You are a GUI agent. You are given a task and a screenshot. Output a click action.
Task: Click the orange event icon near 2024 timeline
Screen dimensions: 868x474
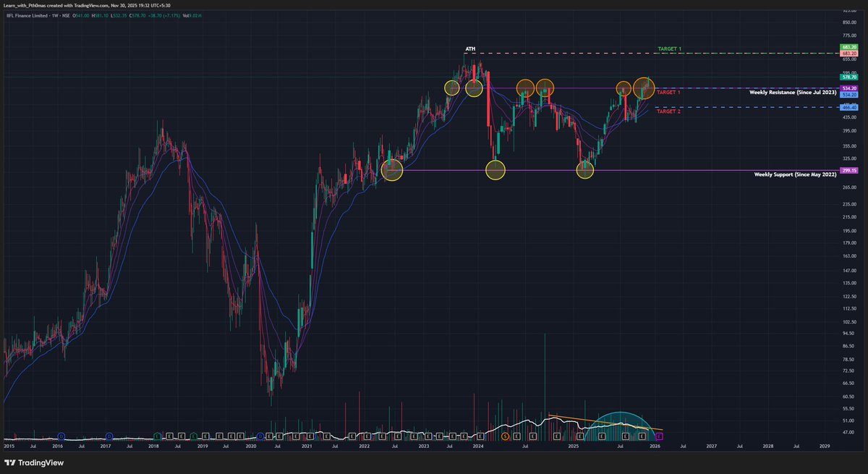(x=505, y=435)
